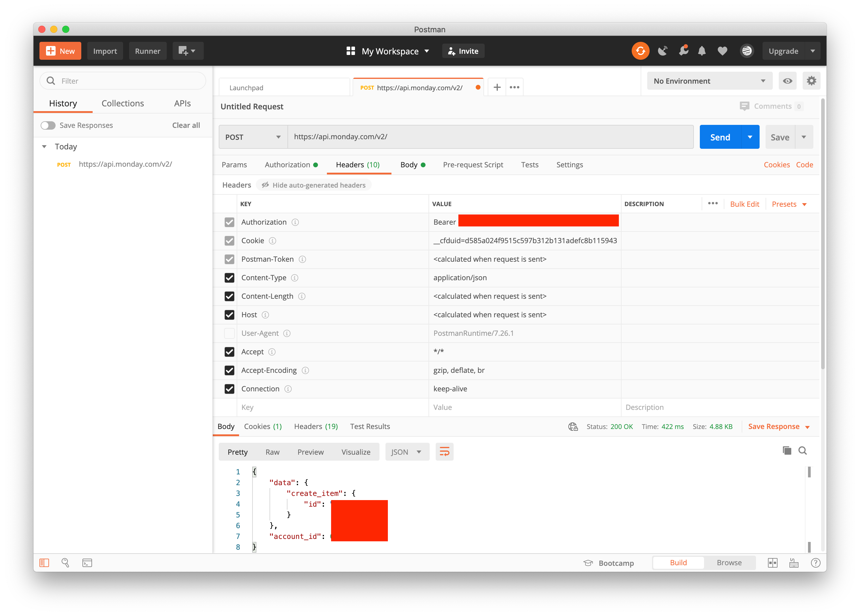Open the help question mark icon
This screenshot has height=616, width=860.
tap(815, 563)
